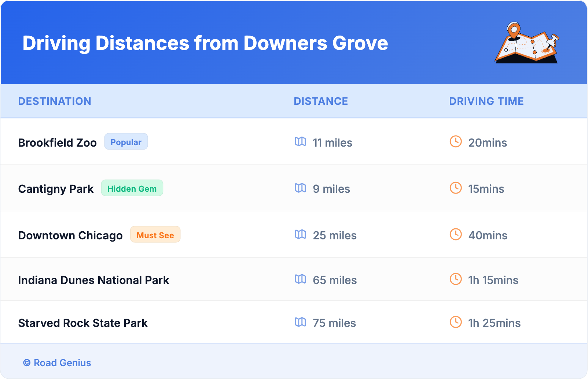Click the map icon beside 11 miles

(x=300, y=141)
